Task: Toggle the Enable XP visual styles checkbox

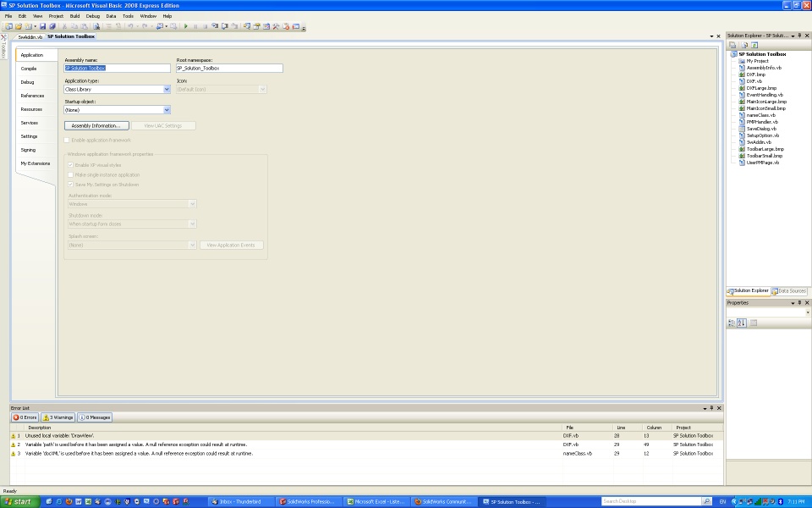Action: pos(71,165)
